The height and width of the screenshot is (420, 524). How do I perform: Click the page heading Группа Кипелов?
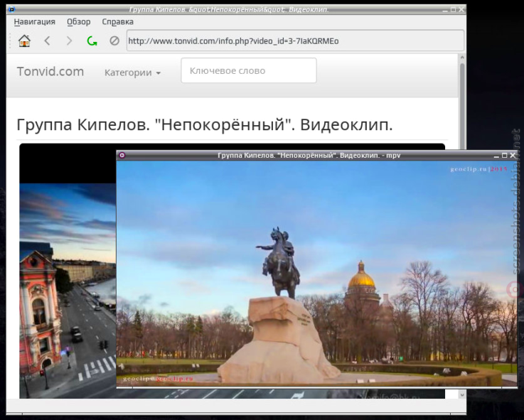[x=204, y=125]
